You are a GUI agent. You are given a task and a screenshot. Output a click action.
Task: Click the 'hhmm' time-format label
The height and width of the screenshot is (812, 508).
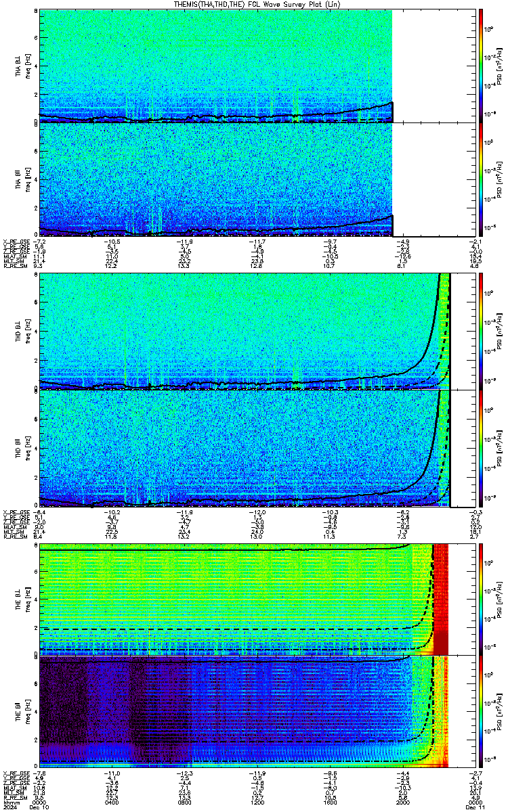11,802
